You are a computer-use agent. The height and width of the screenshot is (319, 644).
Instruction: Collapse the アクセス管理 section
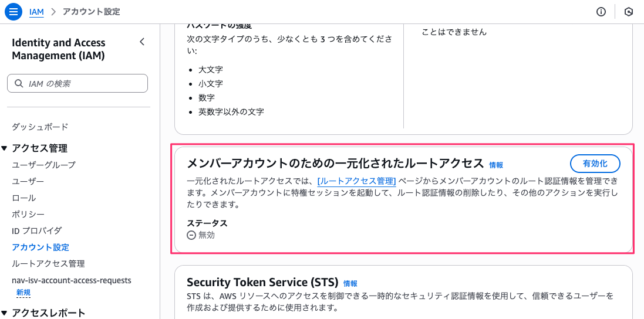click(x=5, y=148)
